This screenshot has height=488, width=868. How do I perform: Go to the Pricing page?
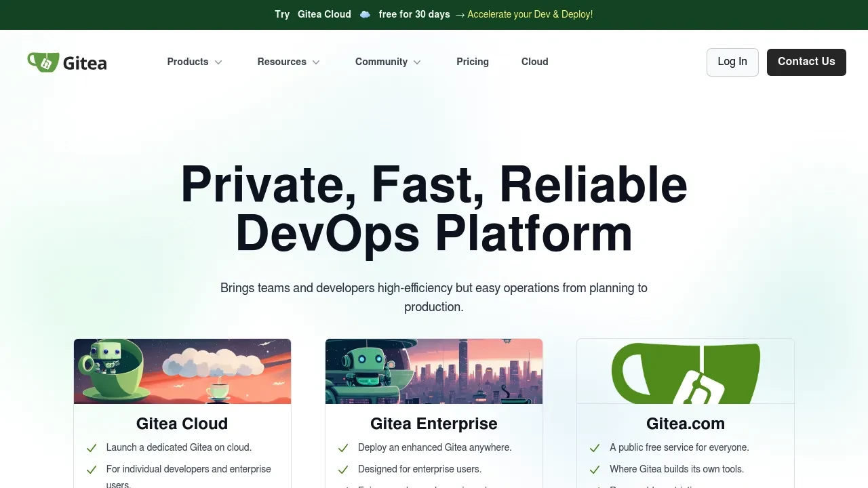(473, 62)
